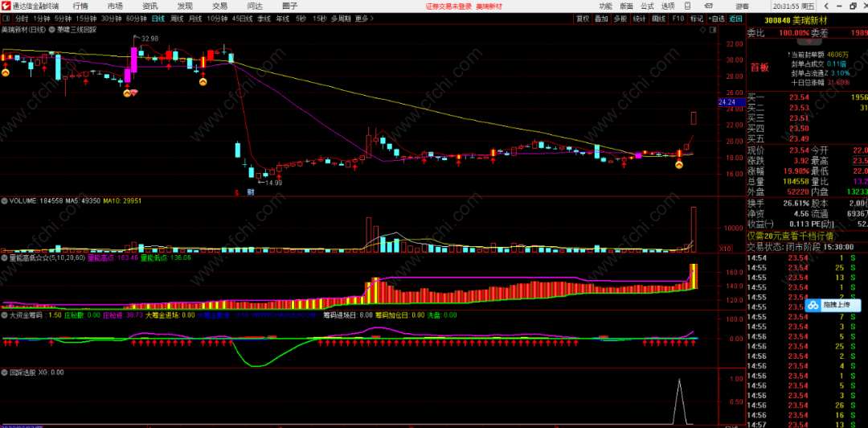Expand main chart indicator dropdown arrow

tap(52, 30)
